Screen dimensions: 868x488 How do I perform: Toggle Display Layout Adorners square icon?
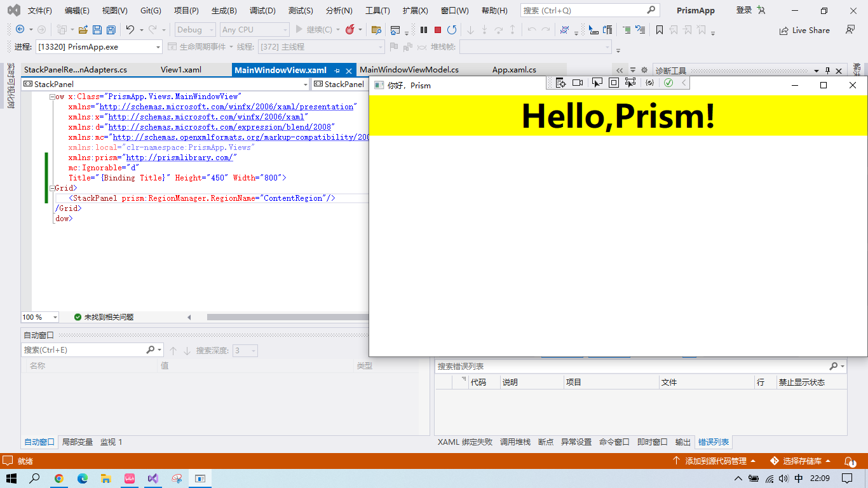coord(614,83)
